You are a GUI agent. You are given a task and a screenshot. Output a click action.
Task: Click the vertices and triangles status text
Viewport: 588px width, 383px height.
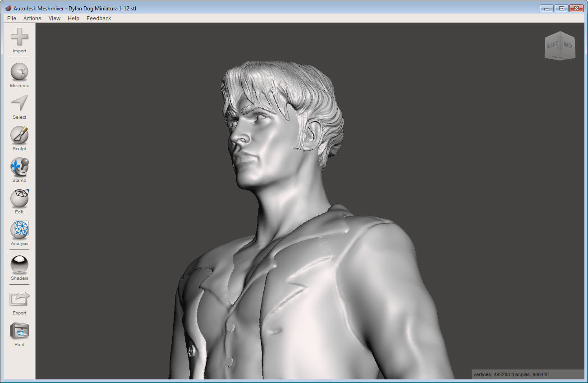click(511, 374)
